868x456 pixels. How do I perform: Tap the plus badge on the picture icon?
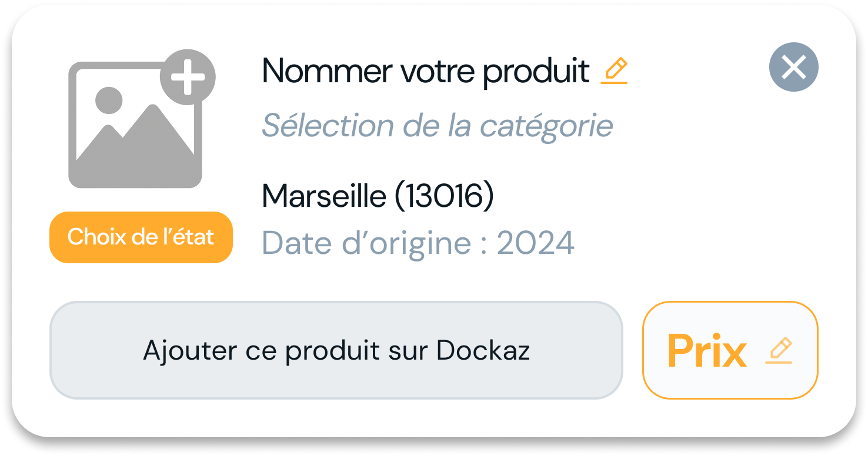click(x=188, y=77)
